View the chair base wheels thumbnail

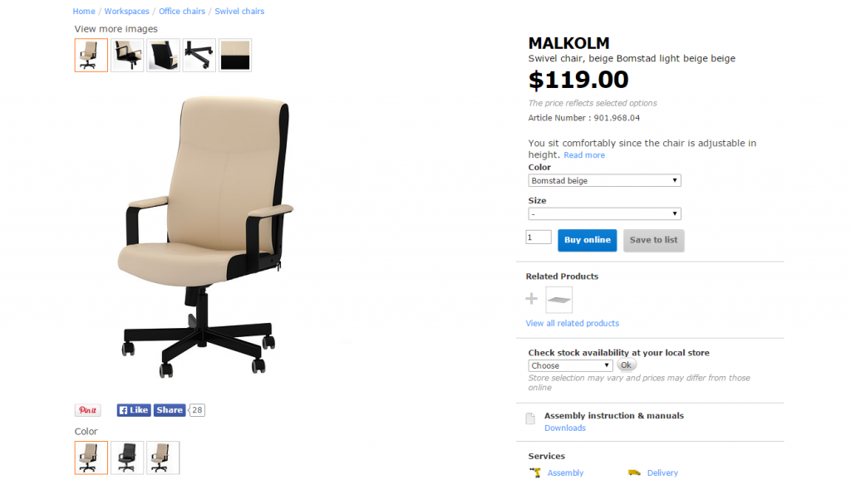(199, 55)
